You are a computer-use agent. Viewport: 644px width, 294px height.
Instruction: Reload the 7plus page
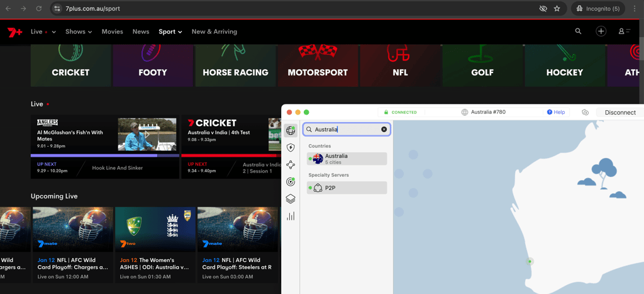click(38, 8)
